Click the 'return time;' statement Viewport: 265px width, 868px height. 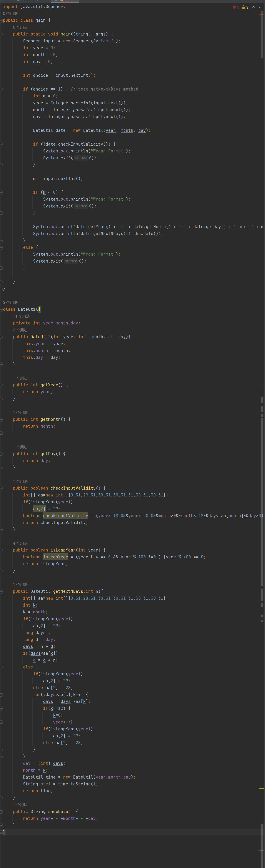point(38,791)
